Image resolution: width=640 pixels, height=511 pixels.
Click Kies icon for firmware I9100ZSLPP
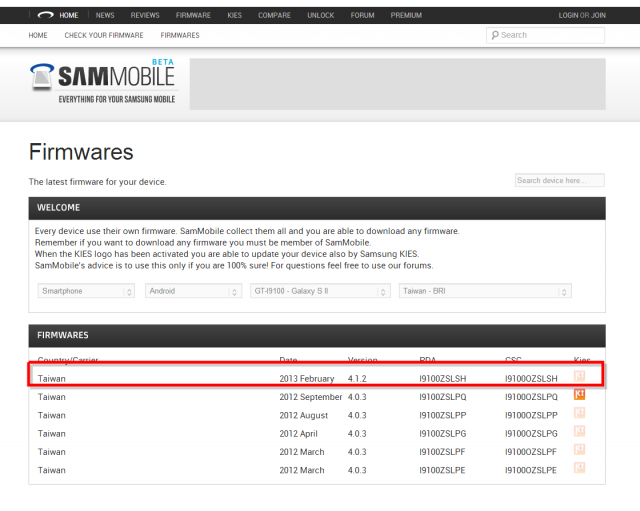579,413
